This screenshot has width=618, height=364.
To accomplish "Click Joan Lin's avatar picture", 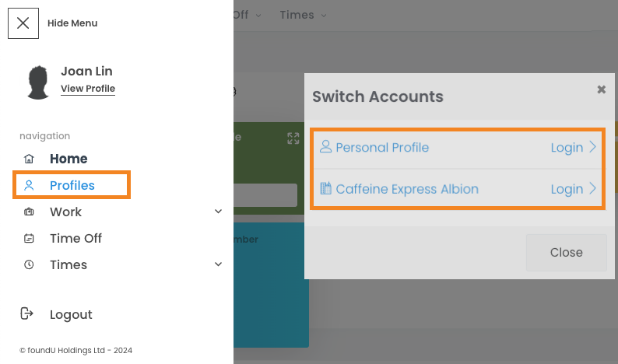I will pos(39,82).
